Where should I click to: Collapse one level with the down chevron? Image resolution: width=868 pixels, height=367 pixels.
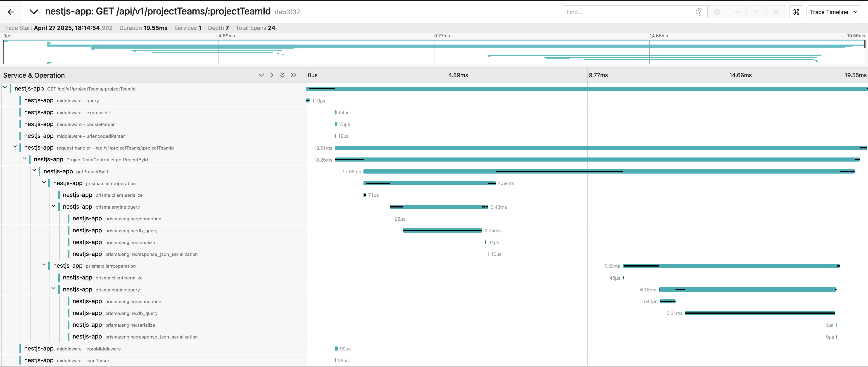click(x=261, y=75)
